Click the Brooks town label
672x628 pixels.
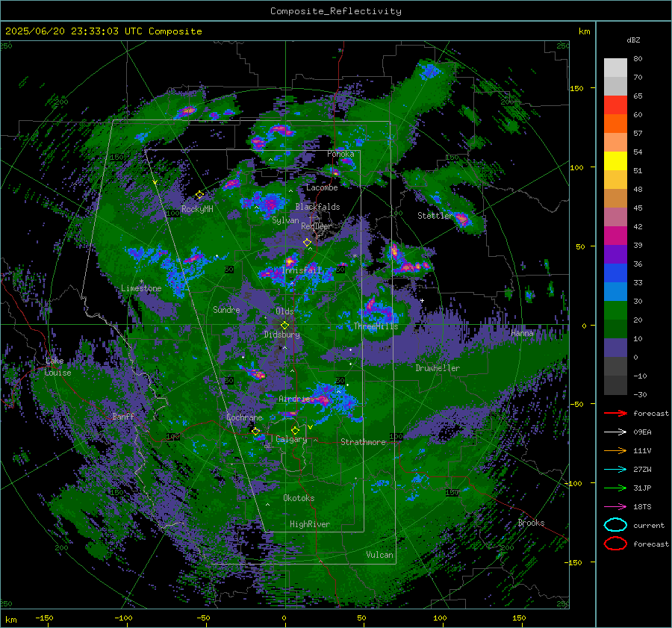531,523
